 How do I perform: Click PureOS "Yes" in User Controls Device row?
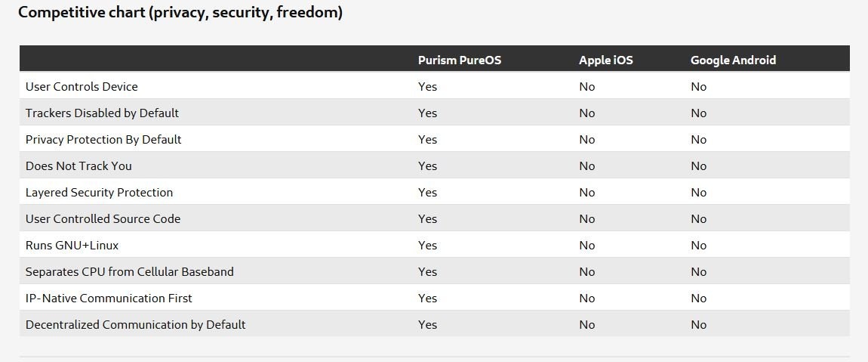tap(427, 87)
